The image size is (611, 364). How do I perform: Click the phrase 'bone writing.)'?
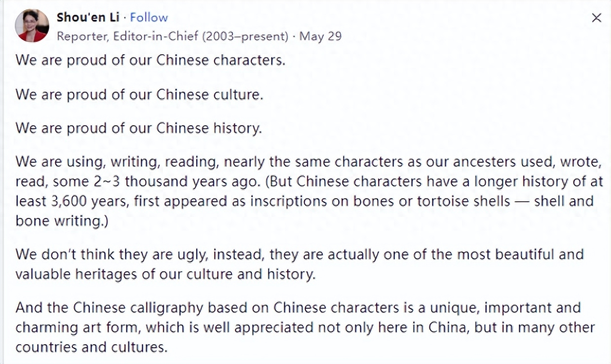click(62, 221)
